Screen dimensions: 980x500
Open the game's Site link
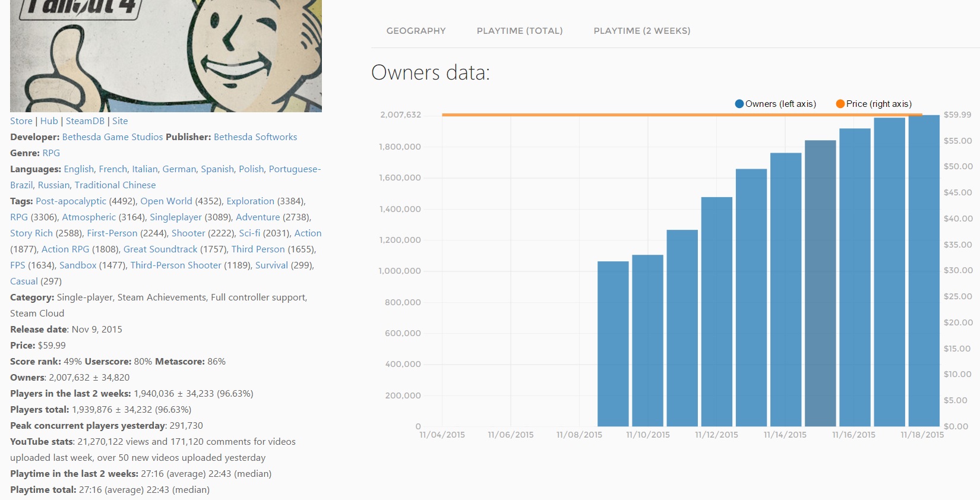[120, 121]
